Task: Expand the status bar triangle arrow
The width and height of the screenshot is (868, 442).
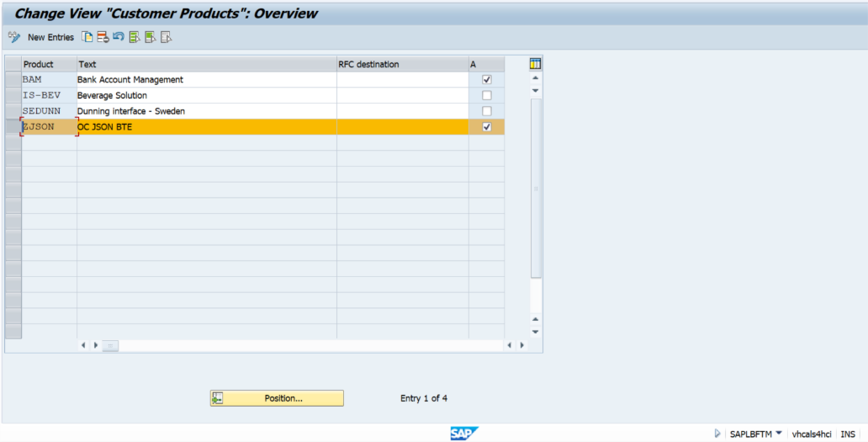Action: (x=717, y=434)
